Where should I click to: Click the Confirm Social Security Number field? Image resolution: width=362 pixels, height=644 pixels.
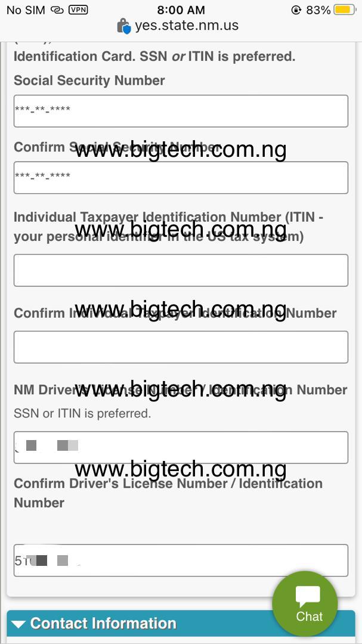[181, 178]
